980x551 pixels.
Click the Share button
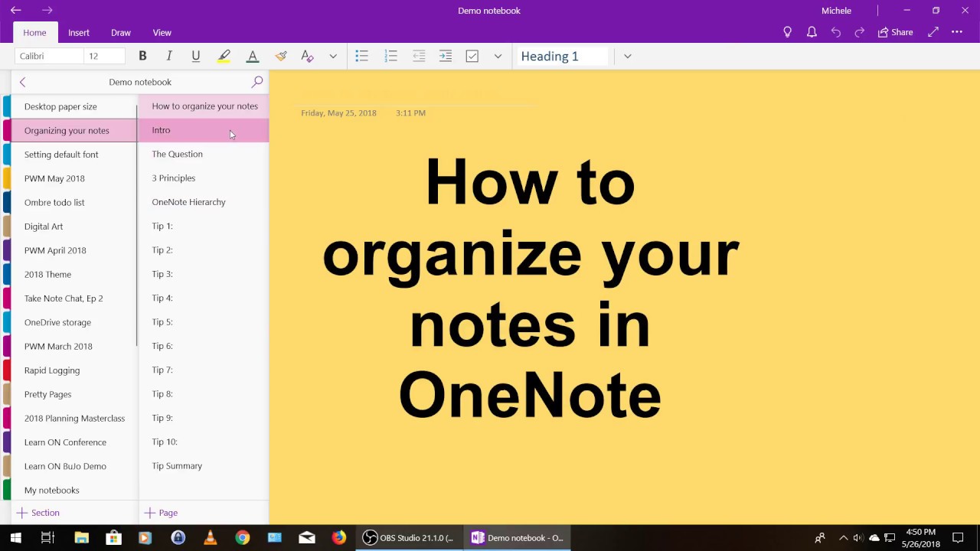[x=895, y=32]
